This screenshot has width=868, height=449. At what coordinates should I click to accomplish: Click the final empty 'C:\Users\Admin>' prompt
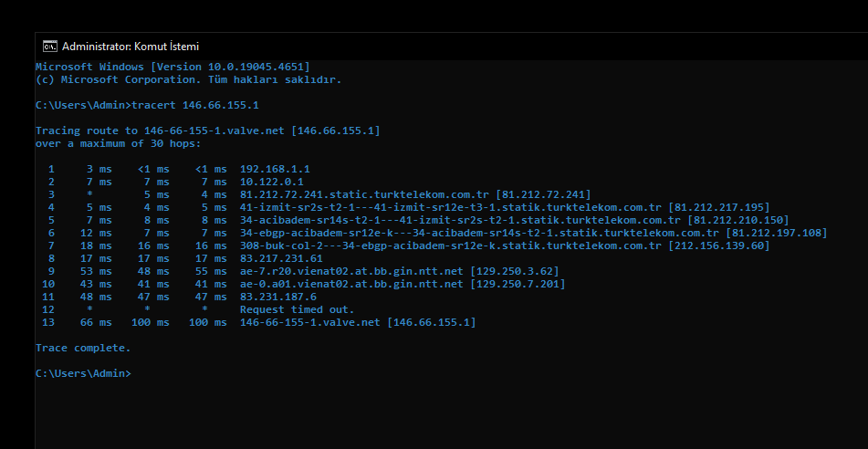pyautogui.click(x=83, y=373)
